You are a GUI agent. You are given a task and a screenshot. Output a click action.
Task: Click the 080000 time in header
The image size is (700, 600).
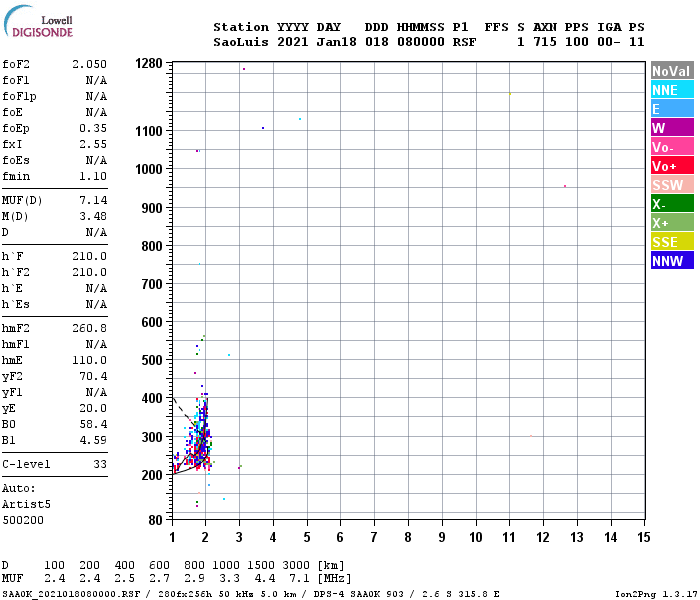click(x=421, y=42)
